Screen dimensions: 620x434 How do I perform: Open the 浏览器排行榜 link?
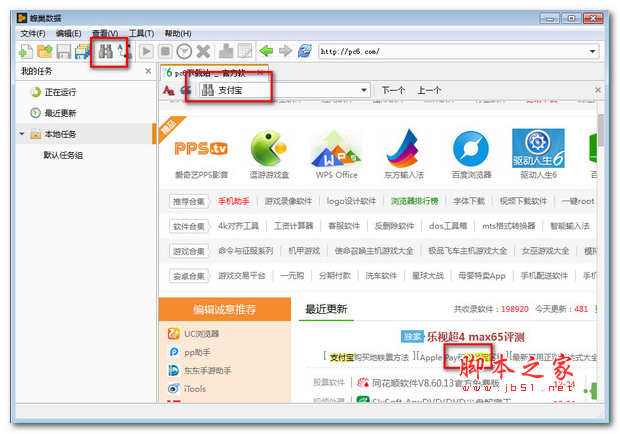[x=414, y=201]
